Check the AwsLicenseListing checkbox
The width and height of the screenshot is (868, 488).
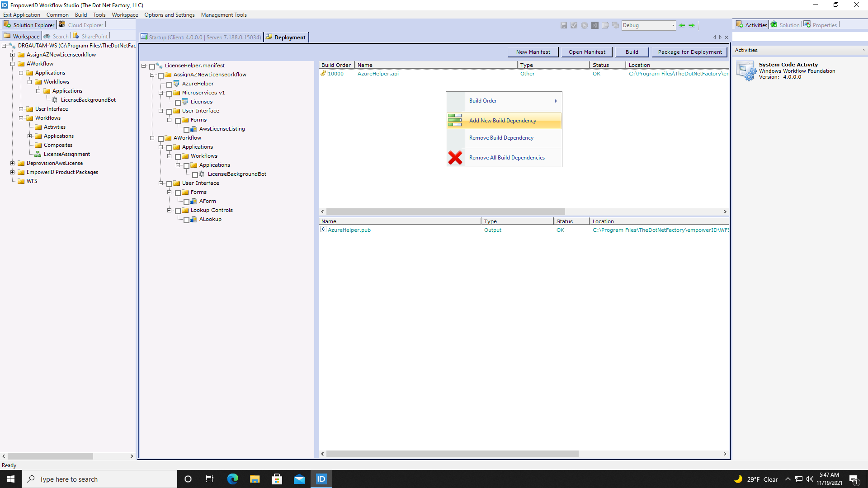coord(187,129)
